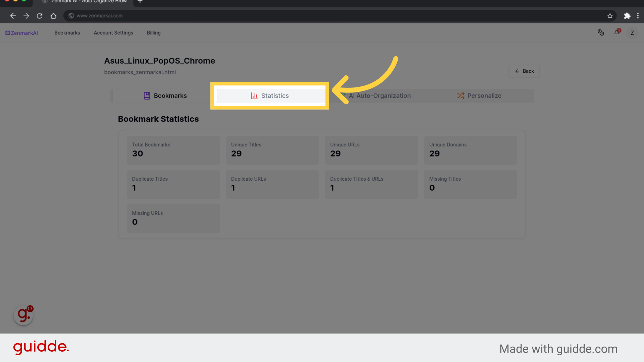Click the Total Bookmarks card
Screen dimensions: 644x362
click(173, 150)
